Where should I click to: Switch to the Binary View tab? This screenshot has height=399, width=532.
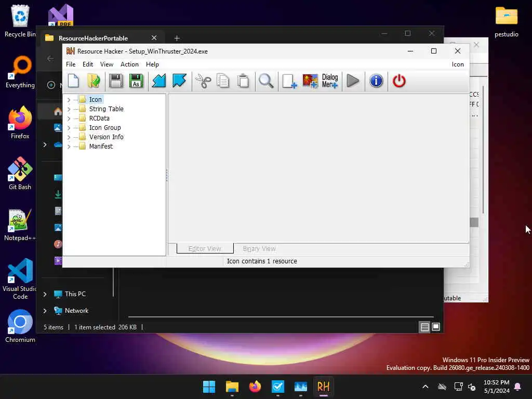click(259, 249)
